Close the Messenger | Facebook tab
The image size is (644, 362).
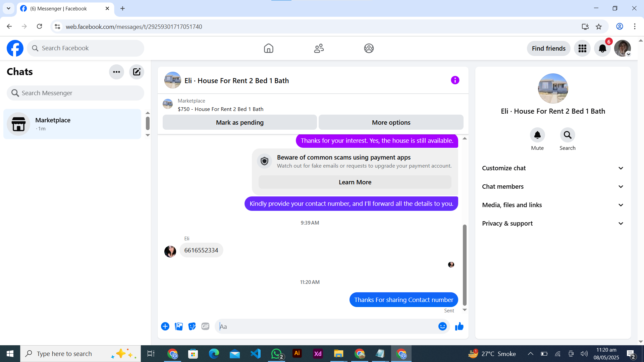click(x=107, y=9)
